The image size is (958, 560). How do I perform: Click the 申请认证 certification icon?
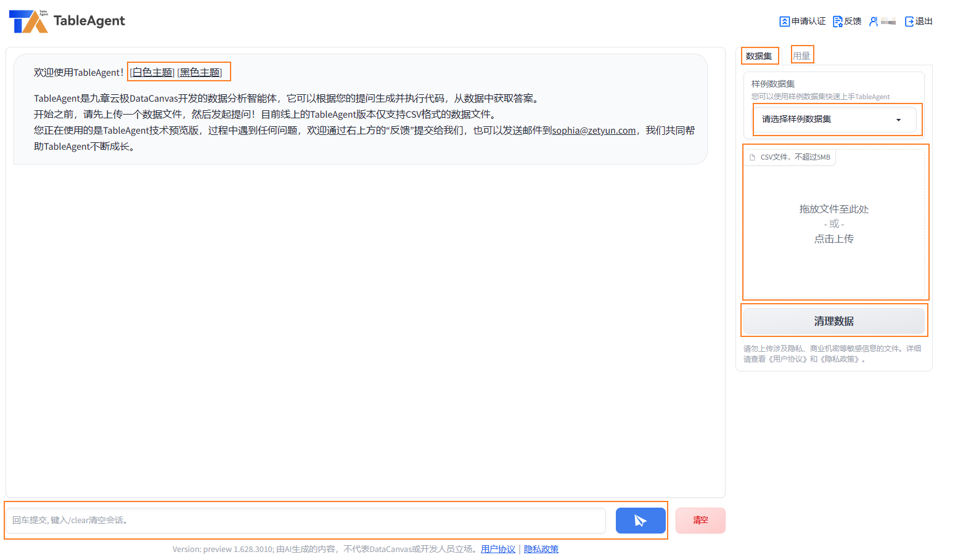pyautogui.click(x=784, y=22)
